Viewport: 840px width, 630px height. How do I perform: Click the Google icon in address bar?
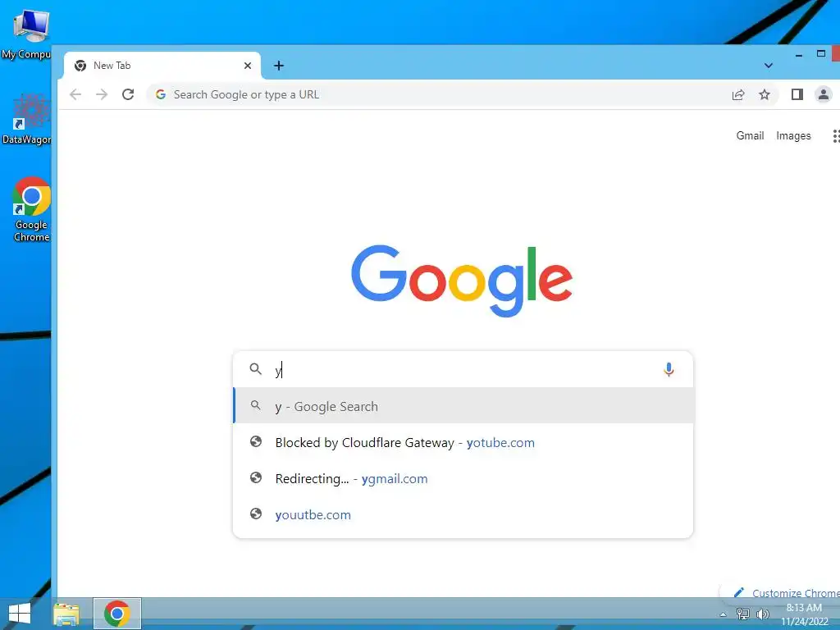pyautogui.click(x=160, y=95)
